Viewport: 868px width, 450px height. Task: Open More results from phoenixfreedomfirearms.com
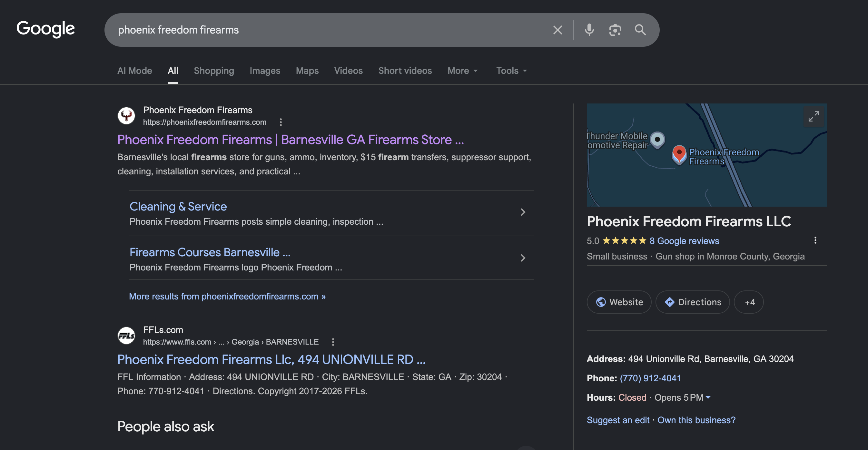(227, 296)
